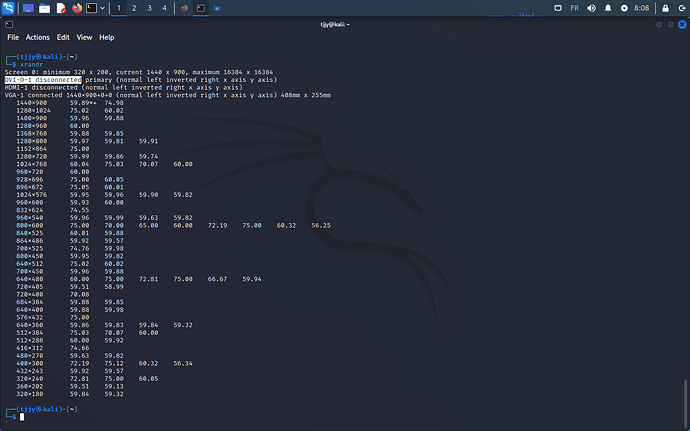This screenshot has width=690, height=431.
Task: Click the xrandr command text
Action: point(31,64)
